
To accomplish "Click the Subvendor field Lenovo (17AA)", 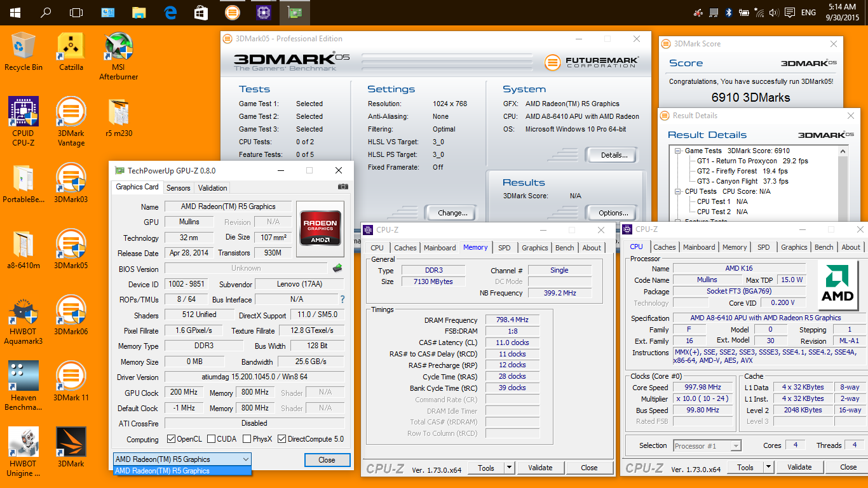I will click(x=300, y=285).
